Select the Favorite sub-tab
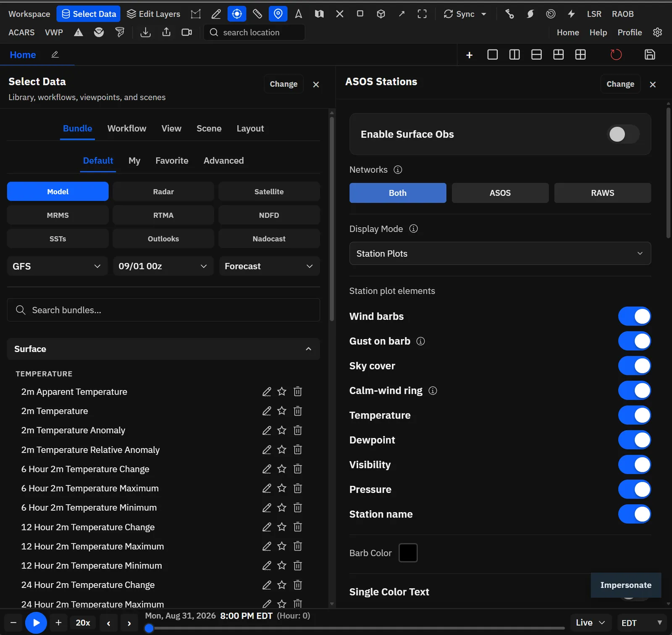Viewport: 672px width, 635px height. point(172,161)
